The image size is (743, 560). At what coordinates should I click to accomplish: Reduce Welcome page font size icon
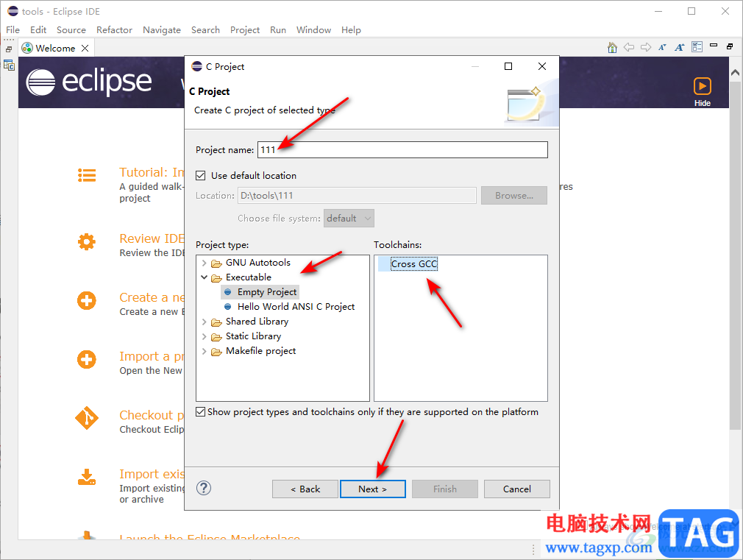[x=662, y=47]
